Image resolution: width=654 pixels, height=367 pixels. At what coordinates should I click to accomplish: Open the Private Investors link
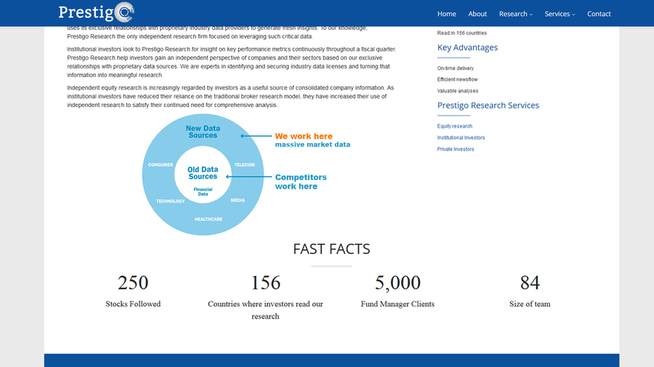[x=455, y=149]
